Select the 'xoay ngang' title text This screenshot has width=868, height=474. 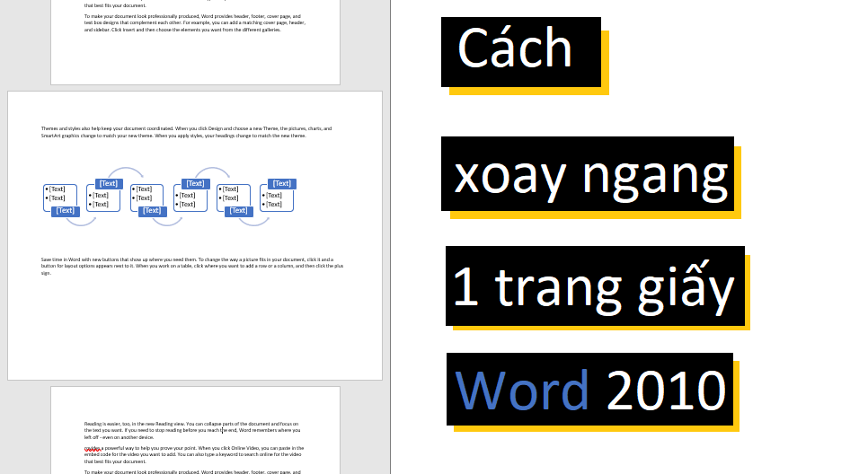(x=589, y=175)
